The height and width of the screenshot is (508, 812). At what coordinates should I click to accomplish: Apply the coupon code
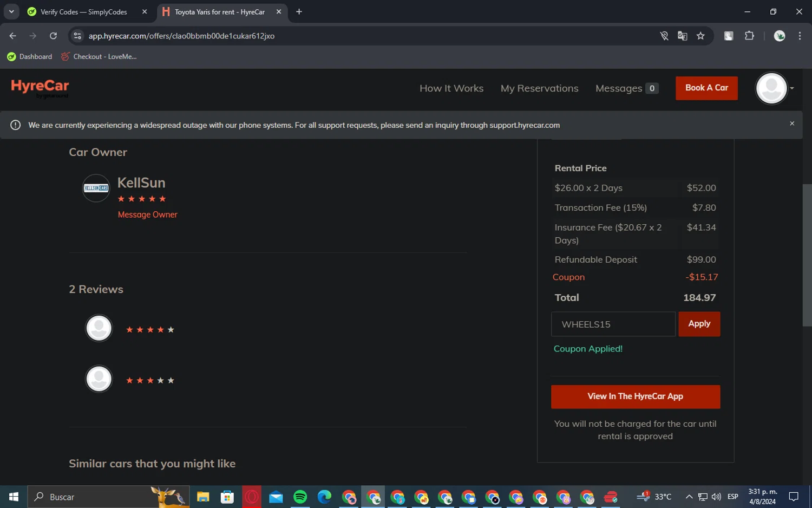point(699,324)
